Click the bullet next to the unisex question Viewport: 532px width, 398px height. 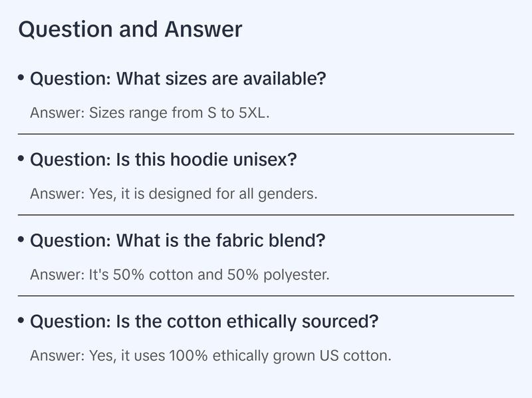tap(21, 159)
